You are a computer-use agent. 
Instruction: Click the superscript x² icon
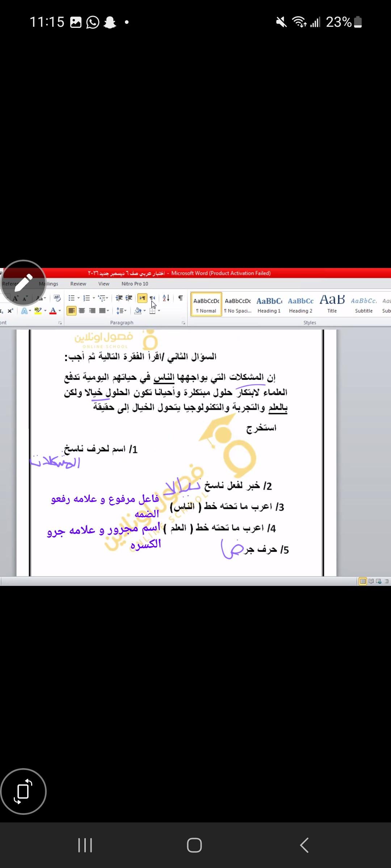point(10,311)
